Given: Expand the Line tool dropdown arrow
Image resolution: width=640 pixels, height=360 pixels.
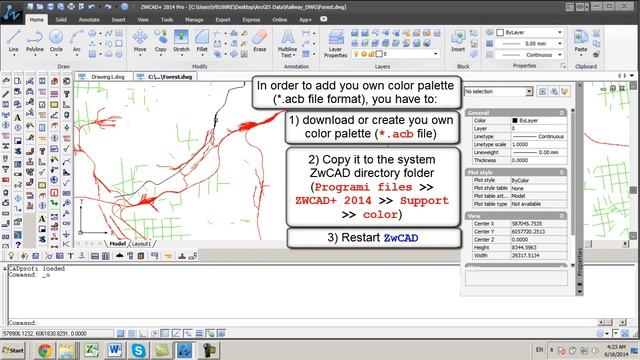Looking at the screenshot, I should (13, 55).
